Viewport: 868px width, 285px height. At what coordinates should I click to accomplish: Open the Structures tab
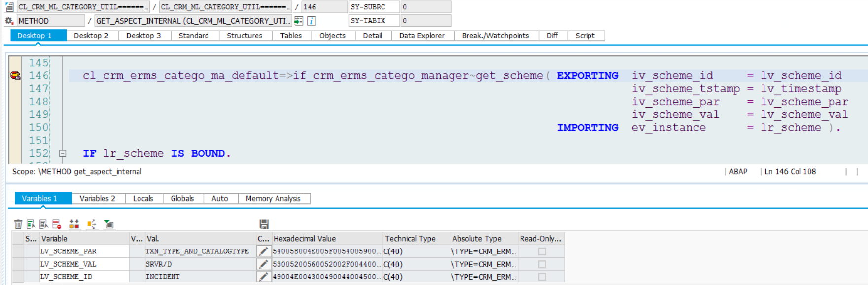(x=244, y=36)
